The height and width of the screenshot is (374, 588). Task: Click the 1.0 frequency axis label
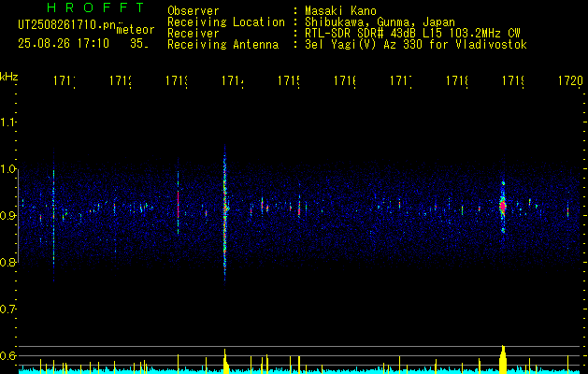pos(7,169)
